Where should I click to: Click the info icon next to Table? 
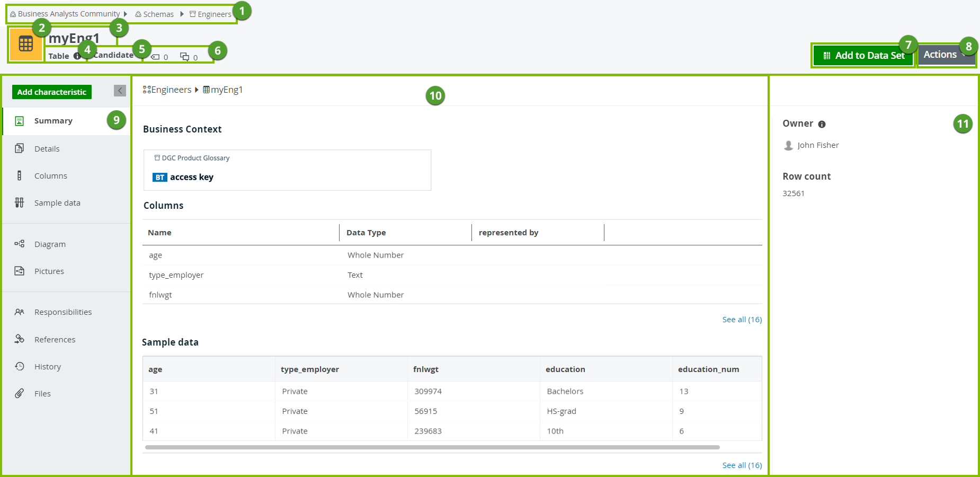[77, 56]
